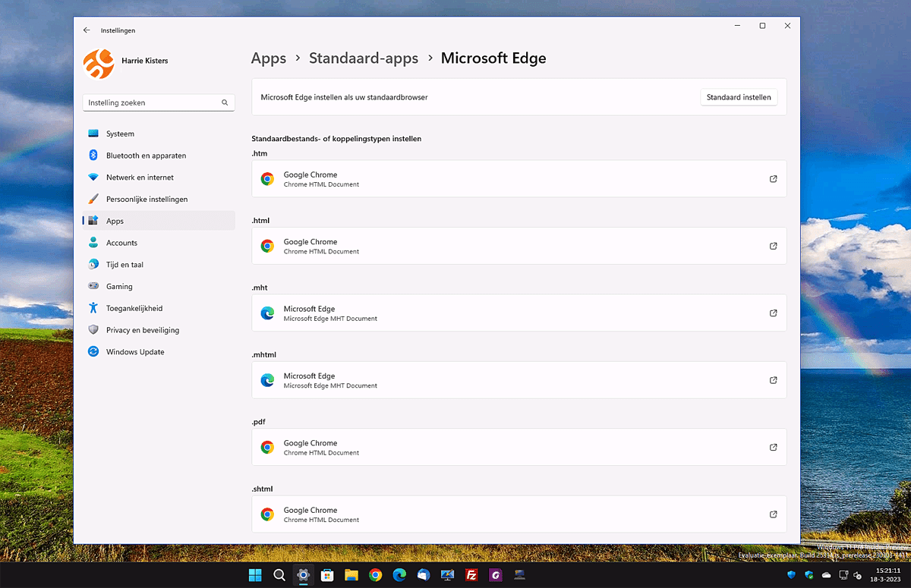This screenshot has width=911, height=588.
Task: Open File Explorer from the taskbar
Action: (351, 575)
